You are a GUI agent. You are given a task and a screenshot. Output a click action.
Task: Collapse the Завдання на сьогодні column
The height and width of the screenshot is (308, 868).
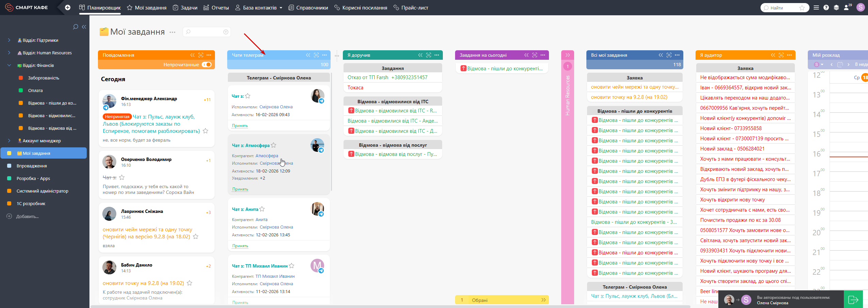(527, 55)
